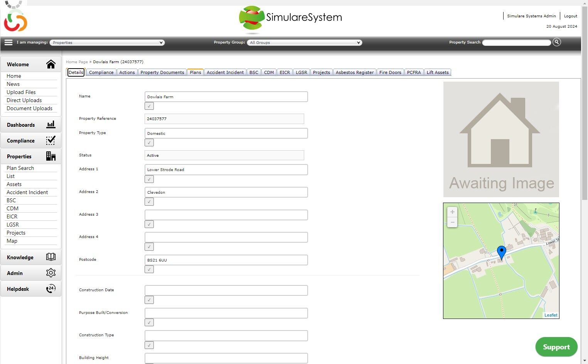Toggle the checkbox under Address 1
Screen dimensions: 588x364
pyautogui.click(x=149, y=179)
